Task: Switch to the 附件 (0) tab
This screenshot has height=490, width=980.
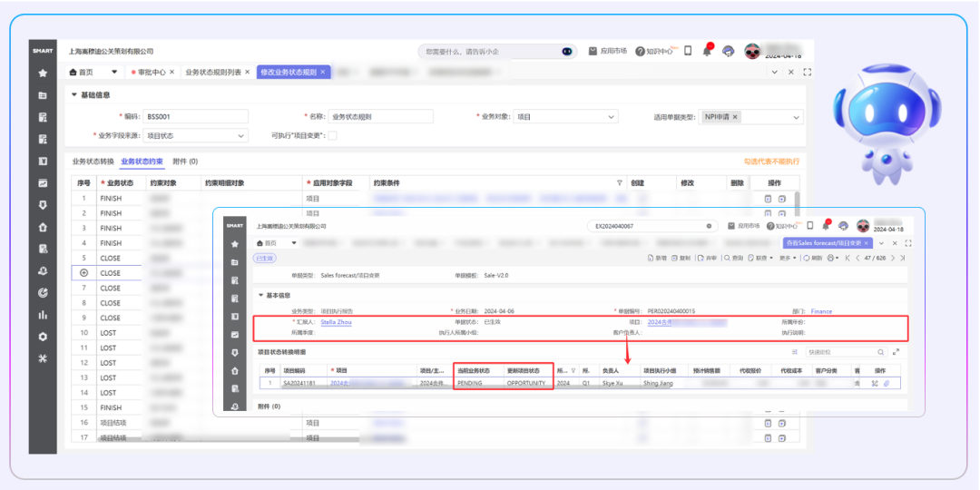Action: (185, 162)
